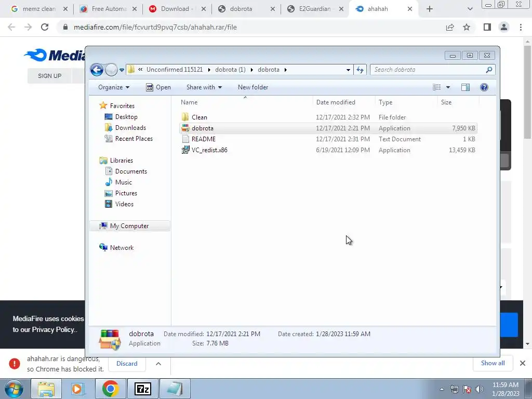Image resolution: width=532 pixels, height=399 pixels.
Task: Change the view icon
Action: click(436, 87)
